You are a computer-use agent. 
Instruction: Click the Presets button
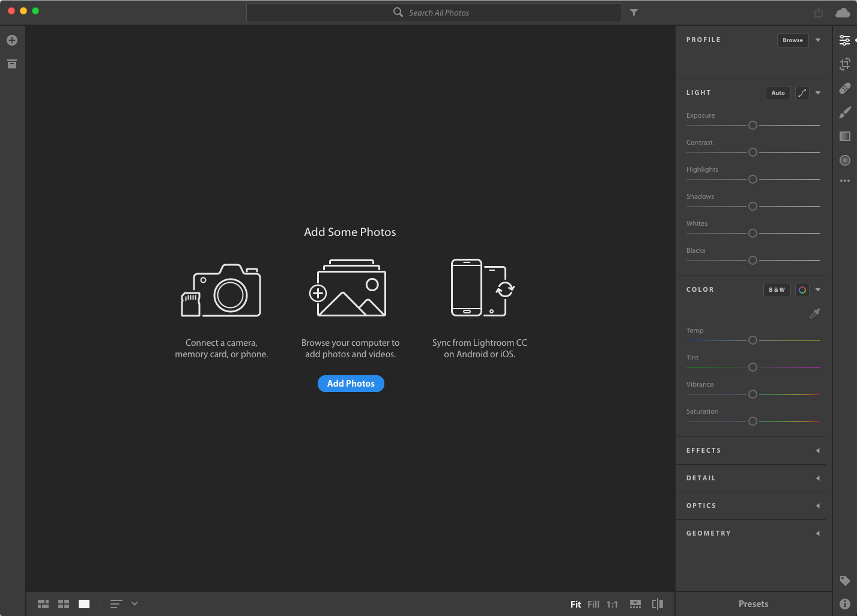click(753, 604)
